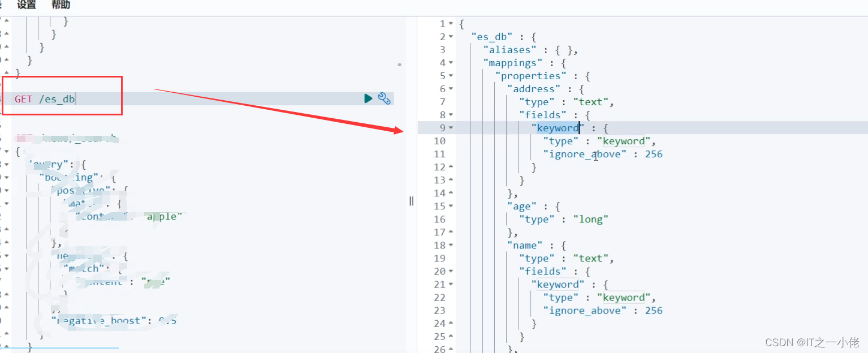Click "text" type value on line 7

[x=591, y=102]
